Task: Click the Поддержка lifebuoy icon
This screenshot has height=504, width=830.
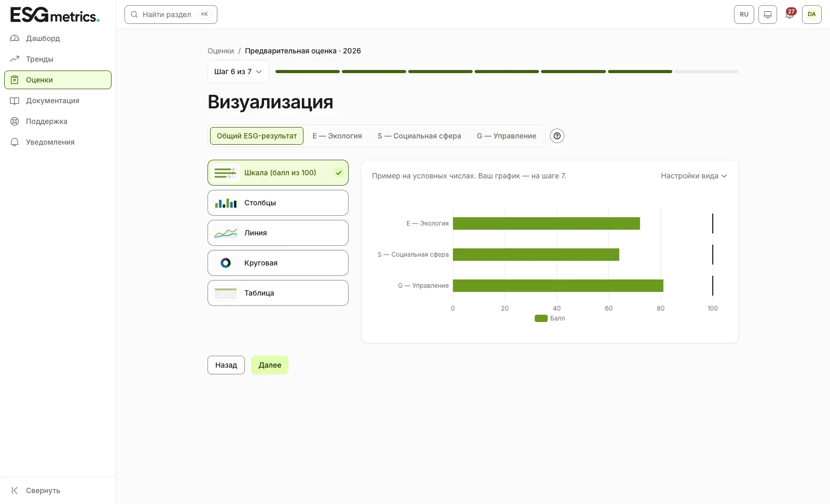Action: click(x=15, y=121)
